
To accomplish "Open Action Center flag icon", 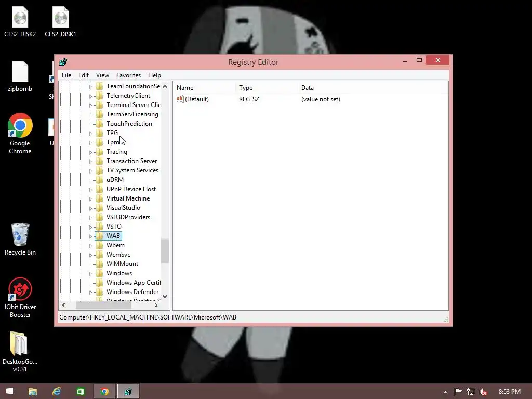I will [x=458, y=392].
